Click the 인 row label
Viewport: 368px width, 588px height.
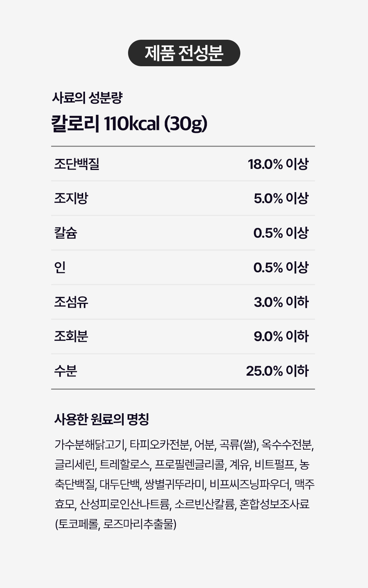[x=60, y=268]
